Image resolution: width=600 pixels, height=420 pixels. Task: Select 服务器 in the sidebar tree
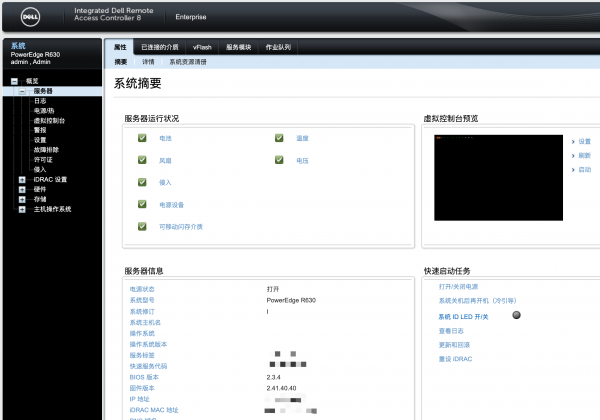coord(43,91)
